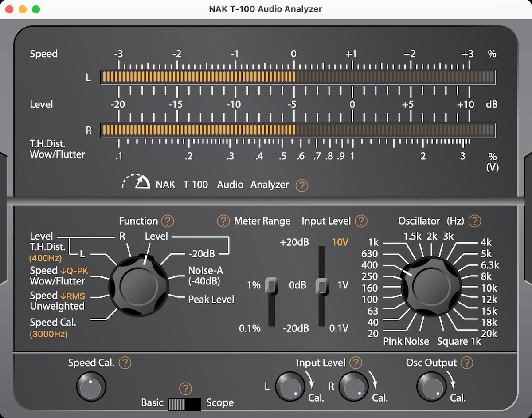Click the Speed Cal. trim knob
Screen dimensions: 532x418
(91, 386)
